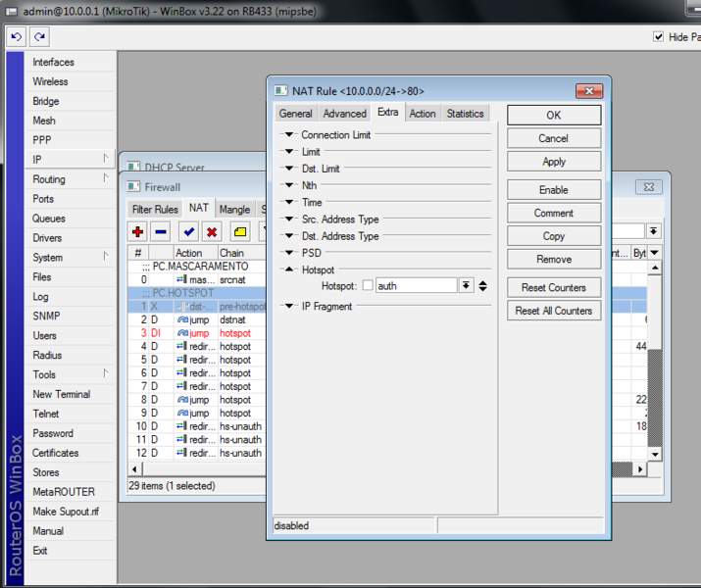Expand the Time section
Screen dimensions: 701x588
(289, 202)
